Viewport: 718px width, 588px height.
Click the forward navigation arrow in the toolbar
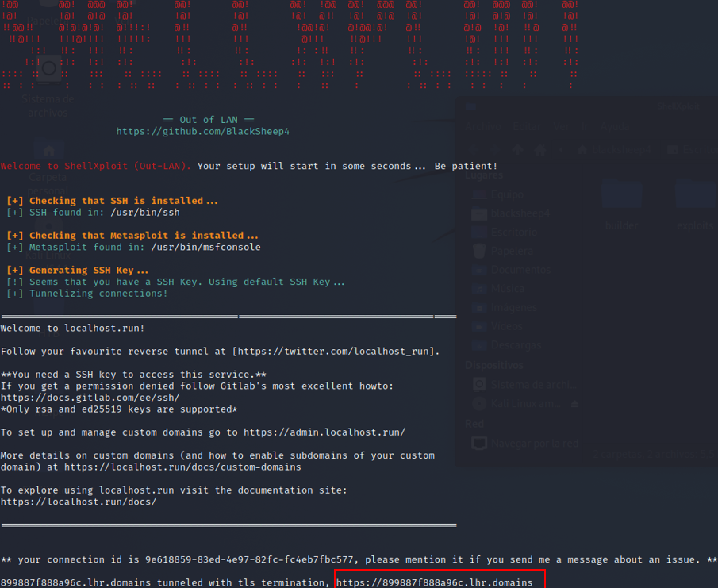pos(493,149)
